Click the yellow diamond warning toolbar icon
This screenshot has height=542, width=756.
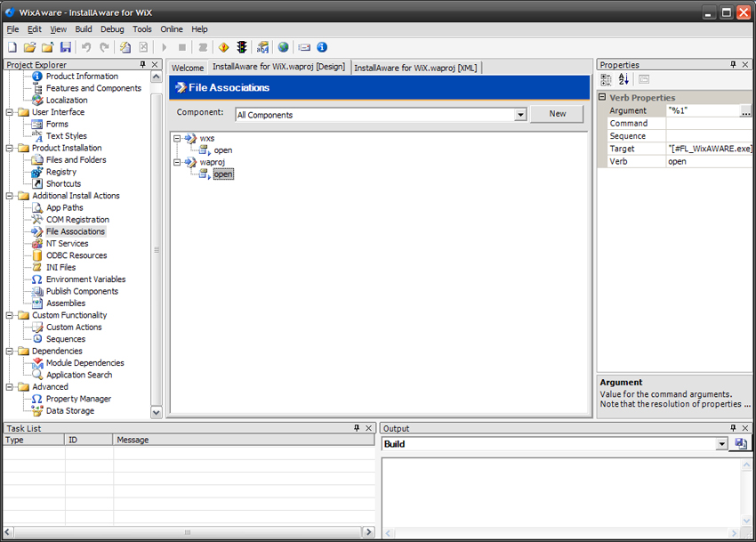[x=224, y=47]
